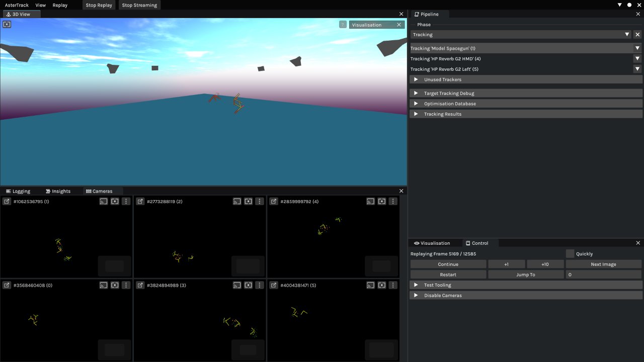Viewport: 644px width, 362px height.
Task: Expand the Test Tooling section
Action: [x=416, y=285]
